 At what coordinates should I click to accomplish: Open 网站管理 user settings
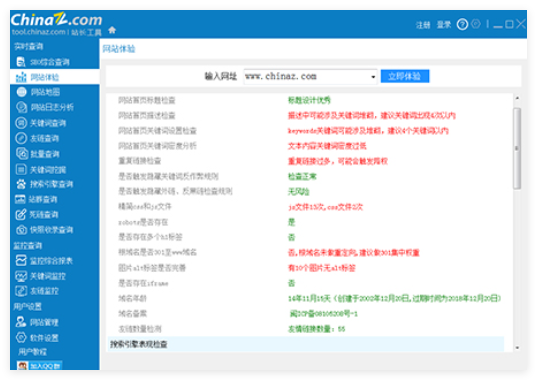pyautogui.click(x=37, y=322)
